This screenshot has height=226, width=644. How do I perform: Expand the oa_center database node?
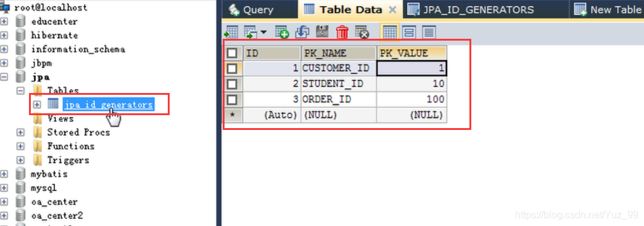click(4, 202)
